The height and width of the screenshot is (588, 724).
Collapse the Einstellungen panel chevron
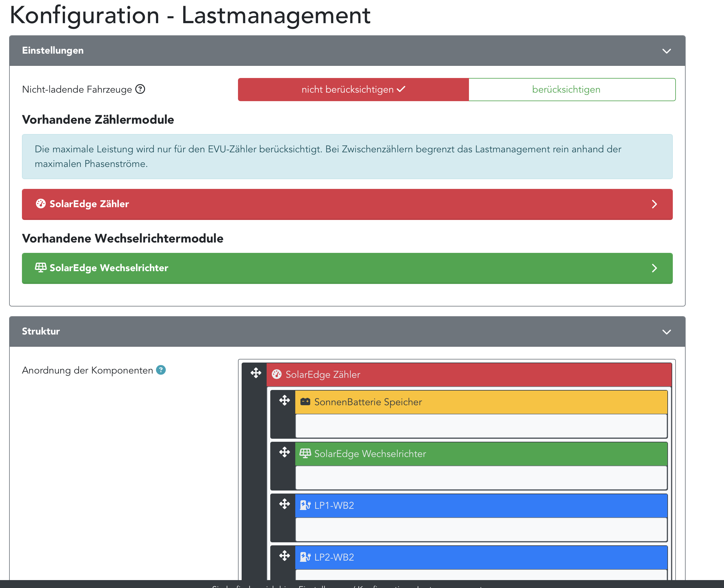[x=666, y=51]
